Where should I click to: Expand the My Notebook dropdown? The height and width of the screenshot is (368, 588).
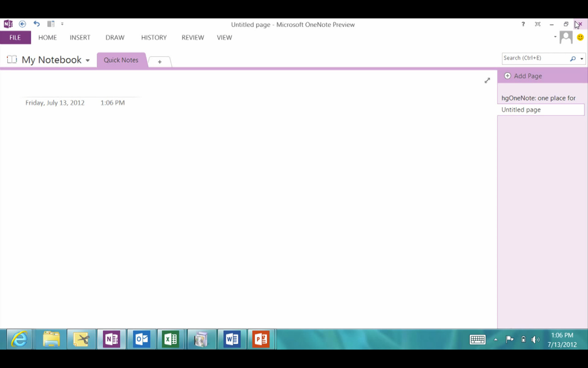coord(87,60)
